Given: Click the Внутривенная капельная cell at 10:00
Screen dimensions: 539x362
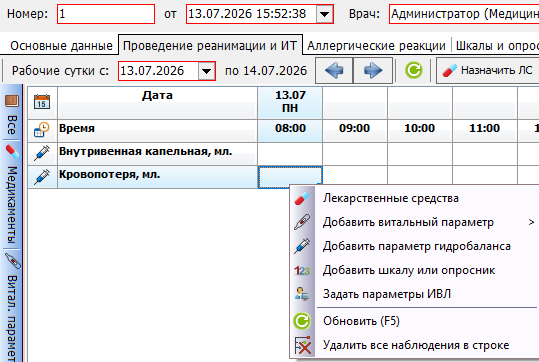Looking at the screenshot, I should tap(420, 154).
